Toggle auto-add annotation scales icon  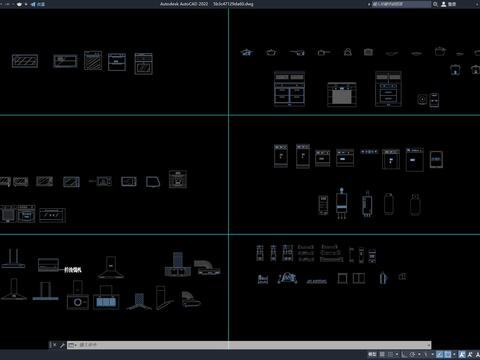click(x=470, y=354)
